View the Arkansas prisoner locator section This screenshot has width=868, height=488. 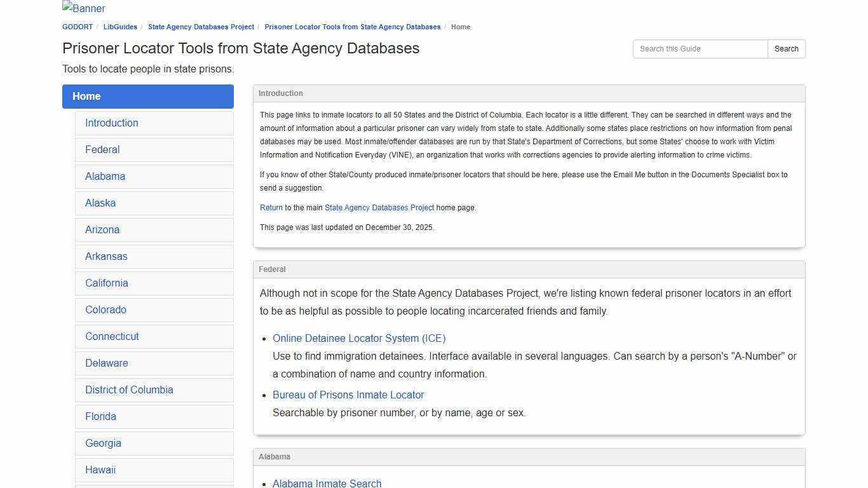point(106,256)
